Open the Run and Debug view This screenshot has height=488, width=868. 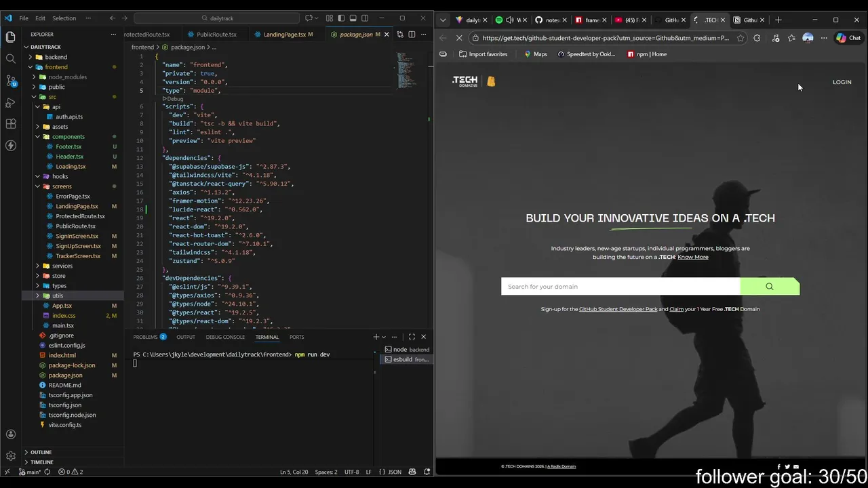point(10,102)
